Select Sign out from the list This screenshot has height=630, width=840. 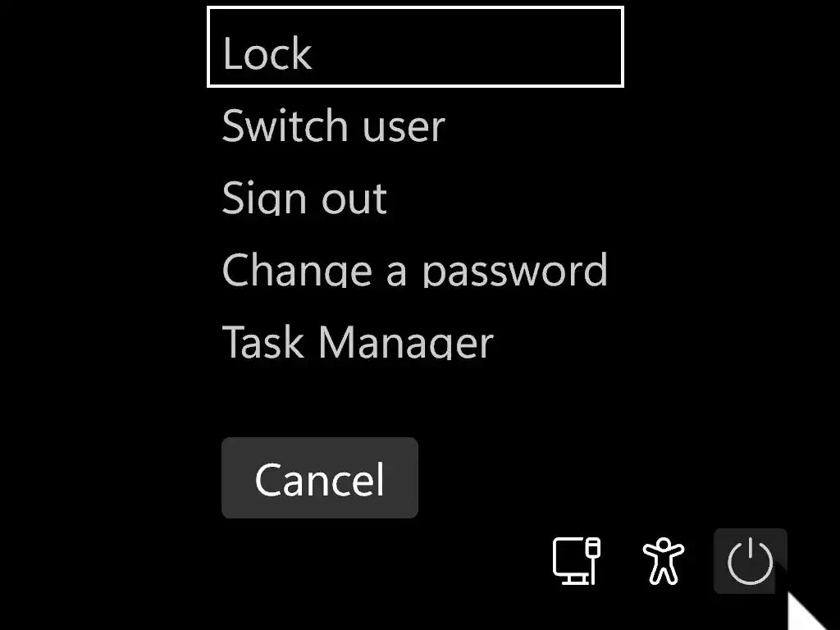pos(304,198)
